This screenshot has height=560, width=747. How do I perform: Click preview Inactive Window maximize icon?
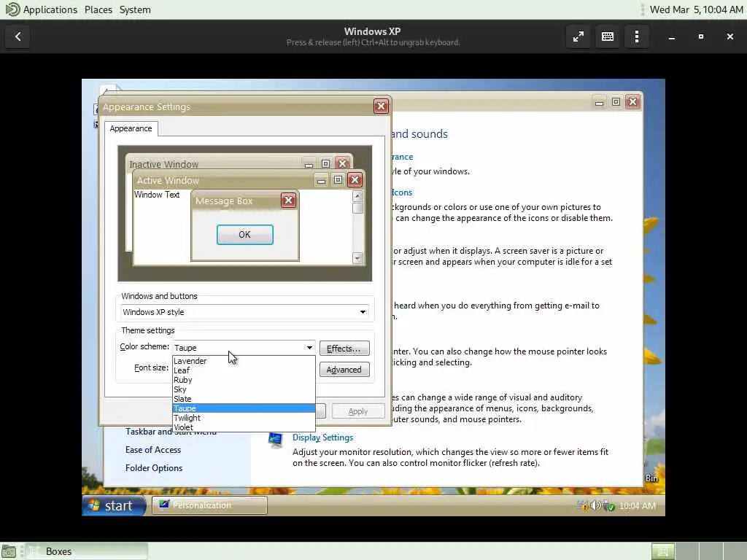coord(325,164)
